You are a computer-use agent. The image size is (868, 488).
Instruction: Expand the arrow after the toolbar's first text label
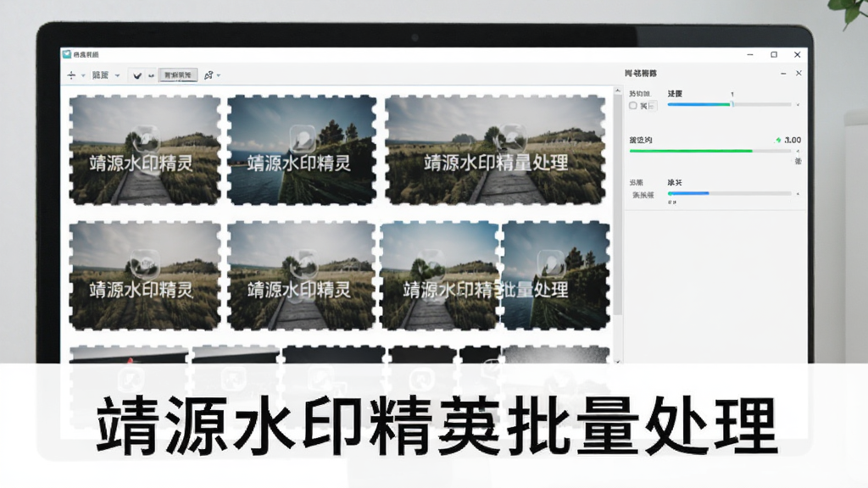pyautogui.click(x=117, y=75)
